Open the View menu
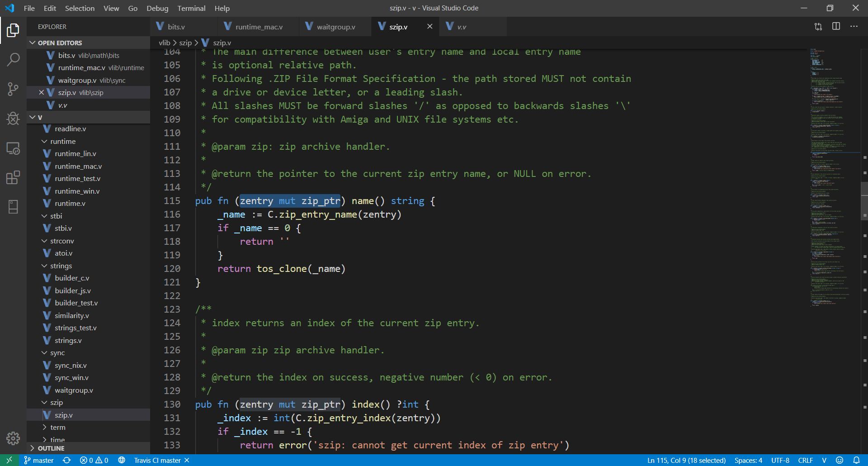868x466 pixels. (x=111, y=8)
